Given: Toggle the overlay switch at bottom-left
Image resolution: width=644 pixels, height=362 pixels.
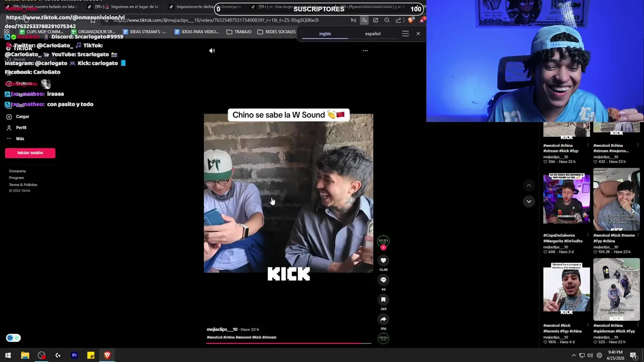Looking at the screenshot, I should 14,338.
